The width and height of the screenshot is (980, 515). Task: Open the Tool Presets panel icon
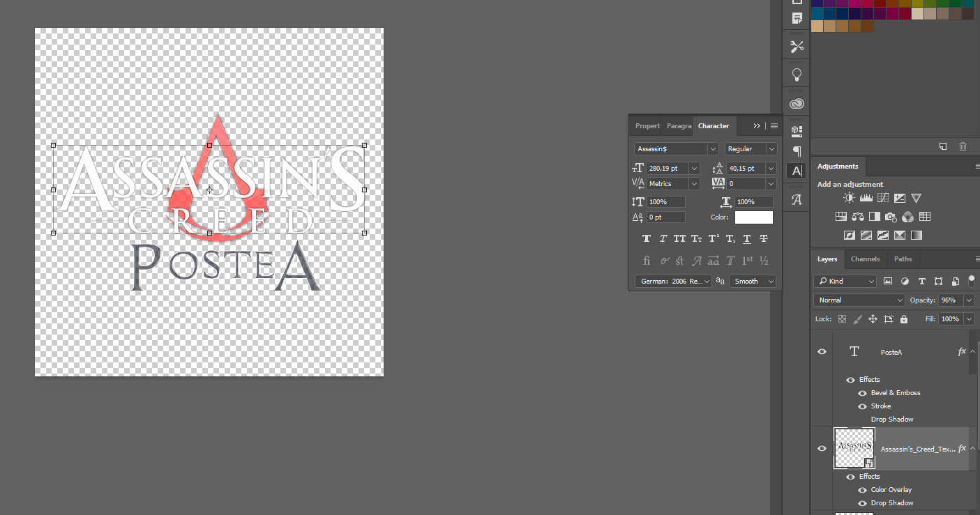(x=797, y=47)
